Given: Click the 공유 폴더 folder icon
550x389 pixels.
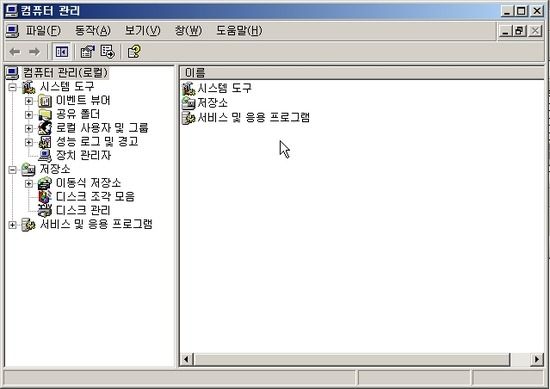Looking at the screenshot, I should click(45, 114).
